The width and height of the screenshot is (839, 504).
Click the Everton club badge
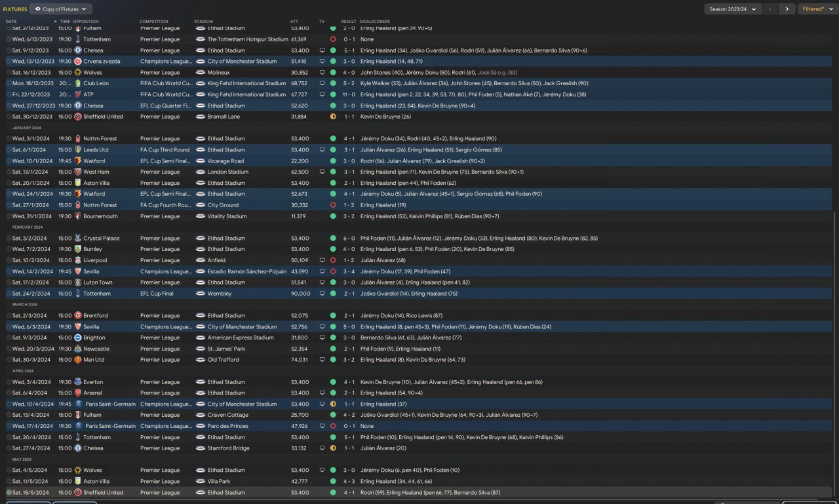tap(78, 382)
